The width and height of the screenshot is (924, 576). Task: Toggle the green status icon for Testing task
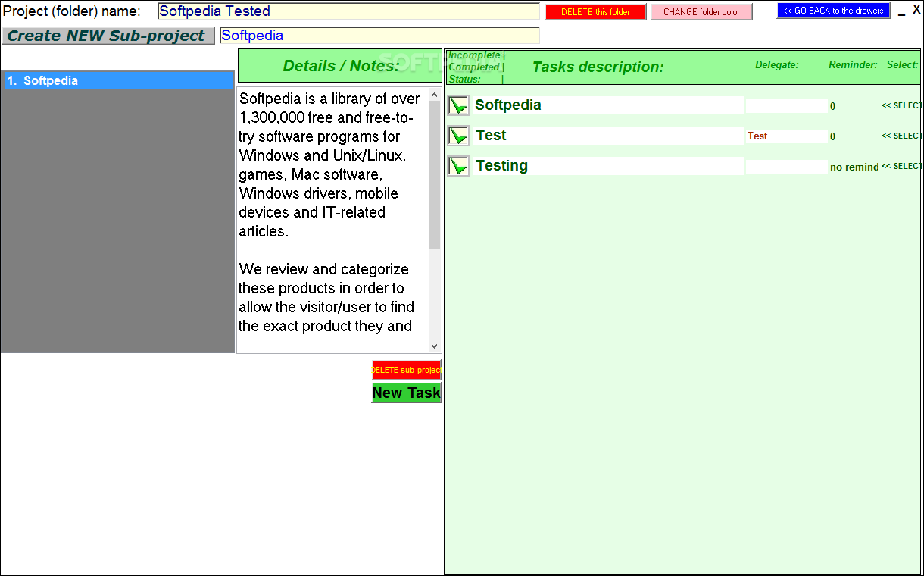458,166
